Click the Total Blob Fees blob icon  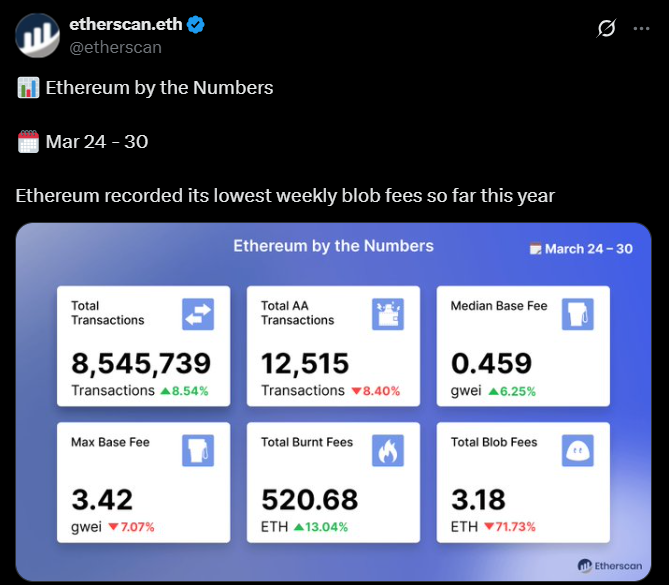coord(578,450)
